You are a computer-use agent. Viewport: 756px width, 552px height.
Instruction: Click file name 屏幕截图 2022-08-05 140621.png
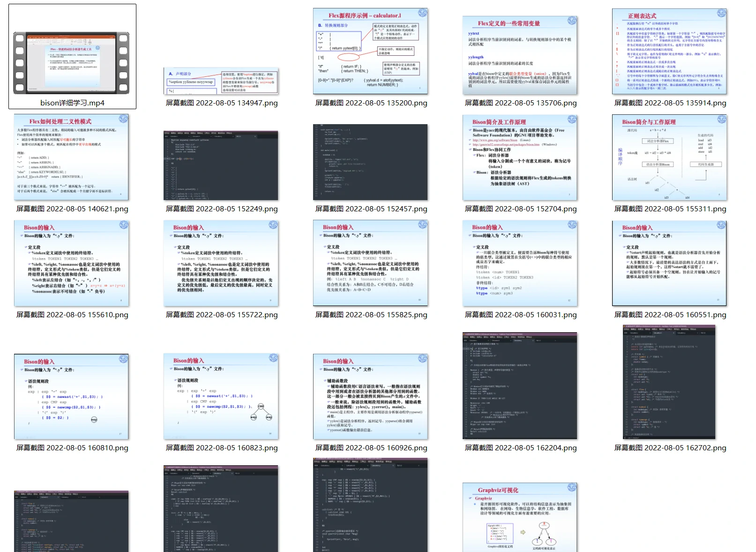(x=72, y=209)
